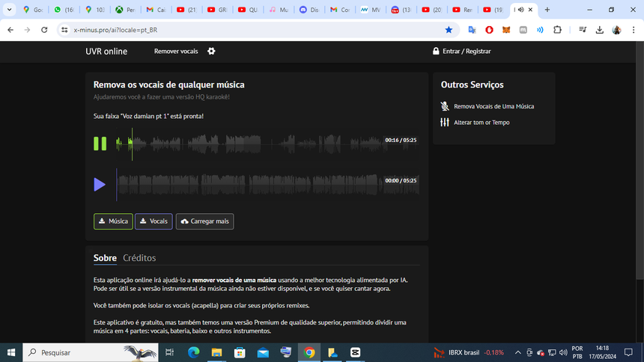Open the Google Translate extension icon
This screenshot has height=362, width=644.
point(472,30)
